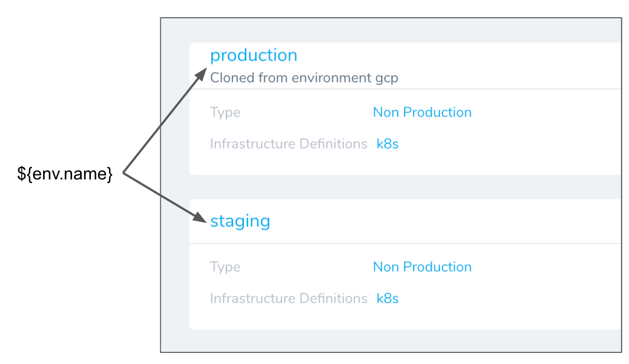Image resolution: width=629 pixels, height=364 pixels.
Task: Click the ${env.name} annotation label
Action: 65,175
